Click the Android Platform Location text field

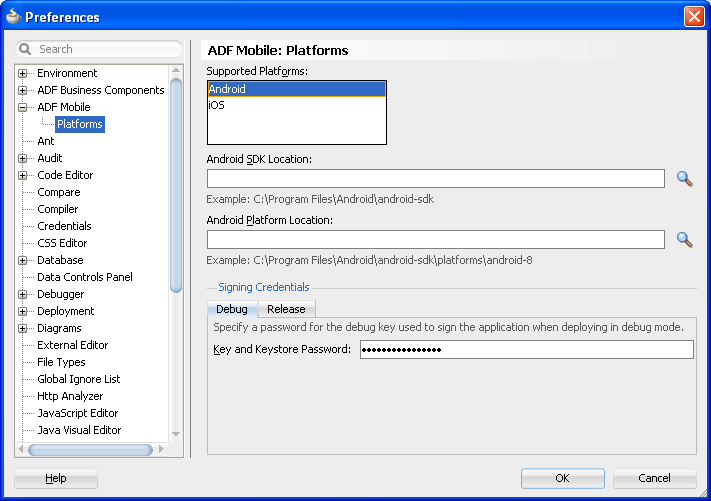pyautogui.click(x=436, y=239)
